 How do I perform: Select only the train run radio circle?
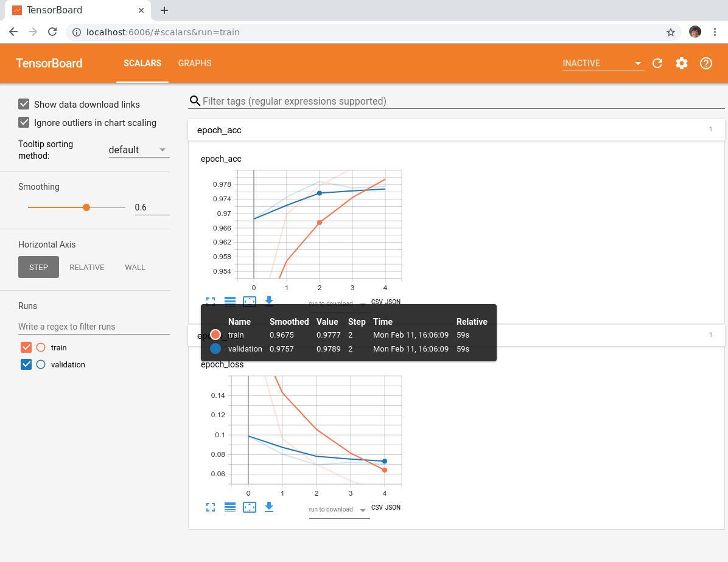point(41,347)
